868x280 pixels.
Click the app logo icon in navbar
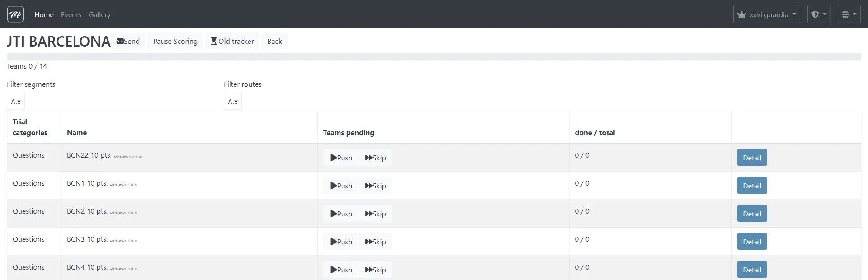[15, 14]
